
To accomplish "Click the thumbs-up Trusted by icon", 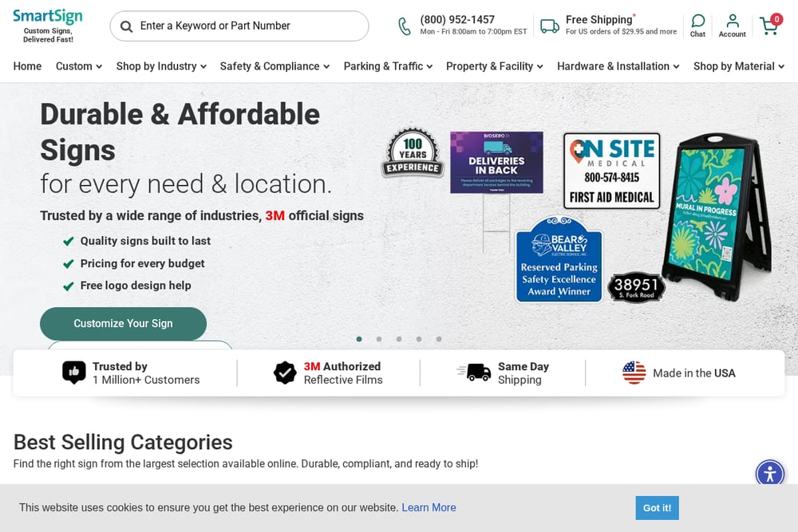I will 73,372.
